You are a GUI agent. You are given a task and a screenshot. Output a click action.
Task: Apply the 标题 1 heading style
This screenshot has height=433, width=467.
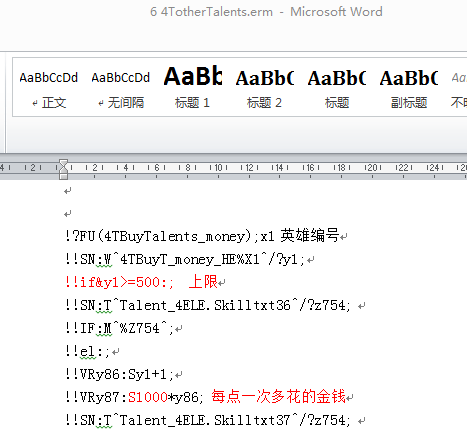tap(193, 88)
